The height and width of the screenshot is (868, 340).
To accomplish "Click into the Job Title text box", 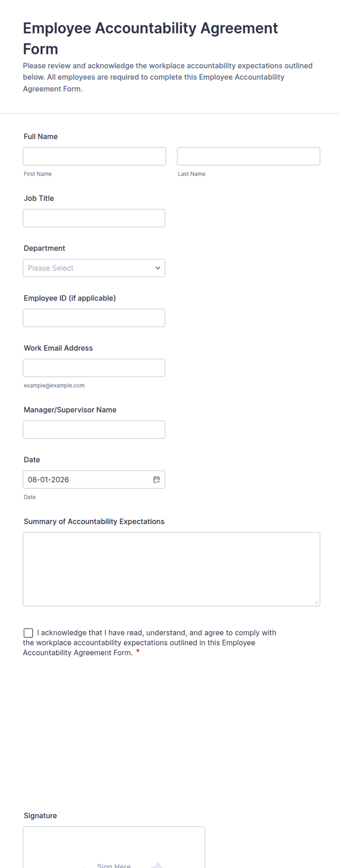I will (x=94, y=218).
